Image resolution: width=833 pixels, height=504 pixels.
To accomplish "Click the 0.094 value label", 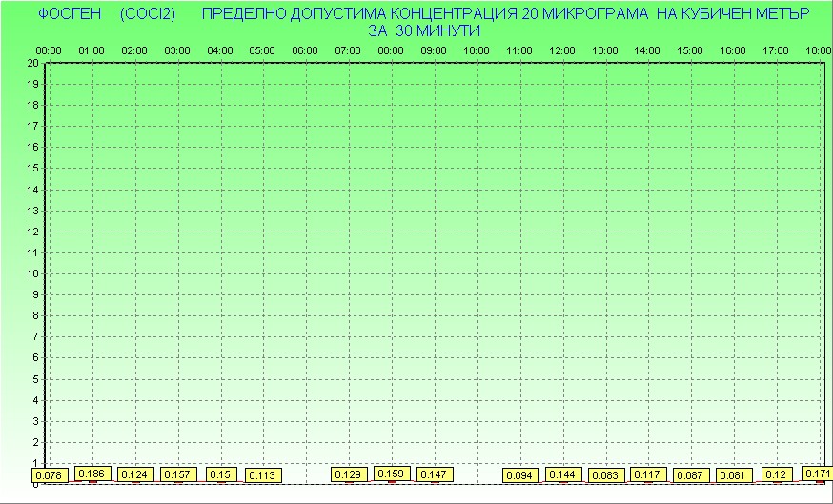I will (x=520, y=474).
